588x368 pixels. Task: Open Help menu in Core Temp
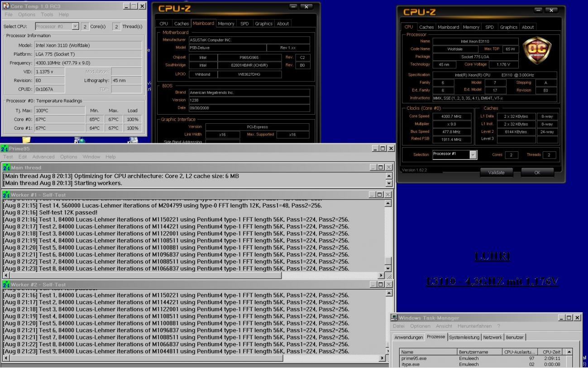[x=64, y=15]
